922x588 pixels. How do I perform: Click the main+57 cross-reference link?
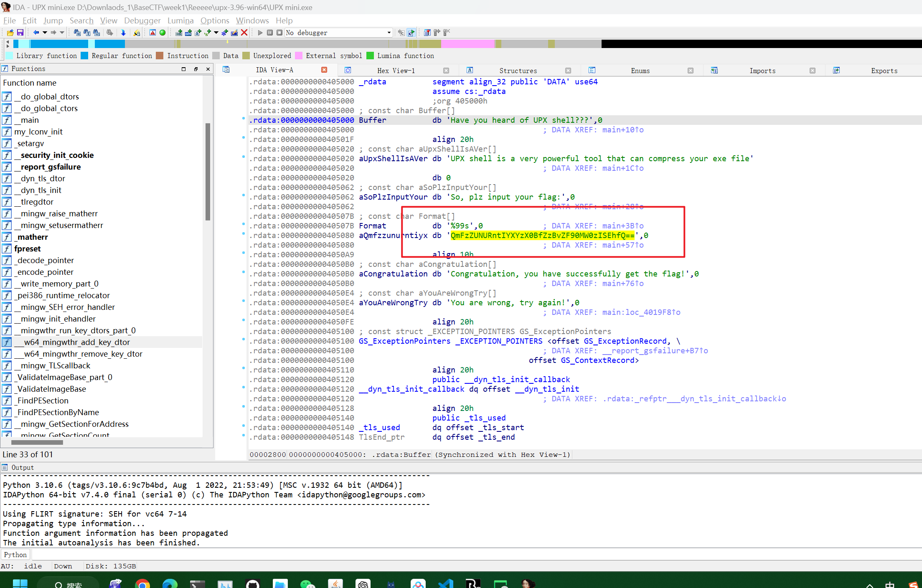(622, 245)
